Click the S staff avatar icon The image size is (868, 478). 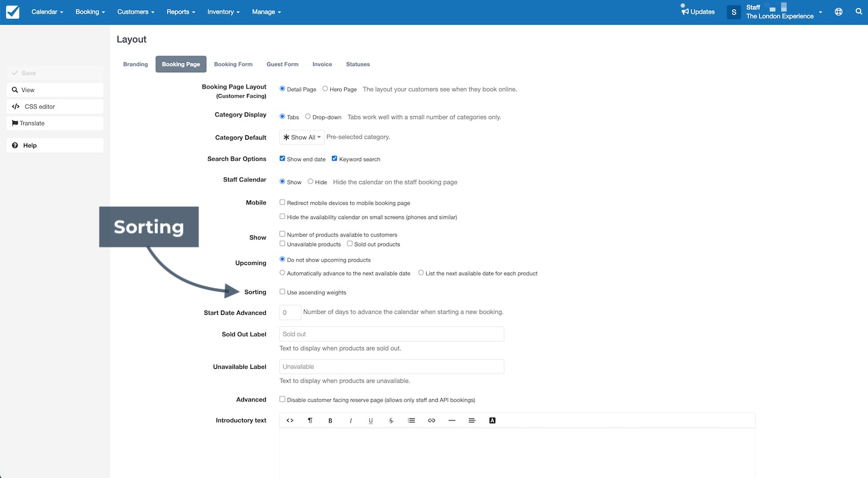pyautogui.click(x=734, y=12)
